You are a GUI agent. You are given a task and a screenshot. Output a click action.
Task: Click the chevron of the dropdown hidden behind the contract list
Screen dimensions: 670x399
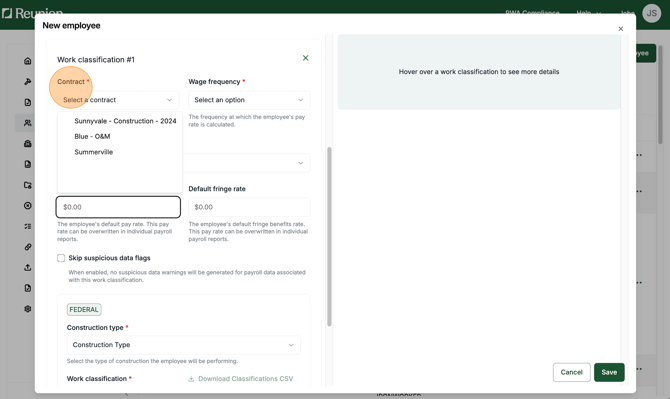301,163
